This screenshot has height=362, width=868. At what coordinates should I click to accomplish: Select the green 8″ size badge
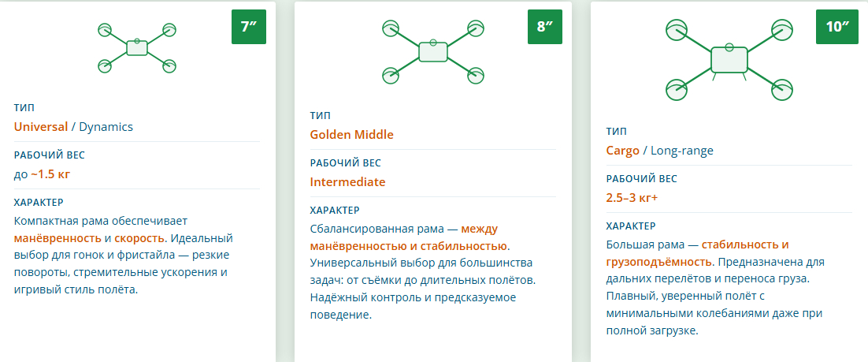[545, 26]
